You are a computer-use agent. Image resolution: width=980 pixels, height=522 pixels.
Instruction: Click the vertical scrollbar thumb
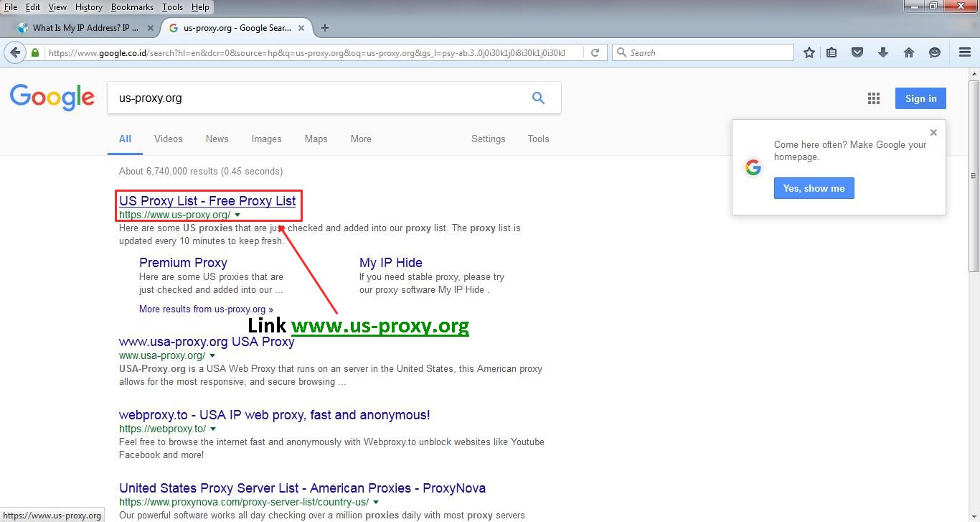point(974,176)
